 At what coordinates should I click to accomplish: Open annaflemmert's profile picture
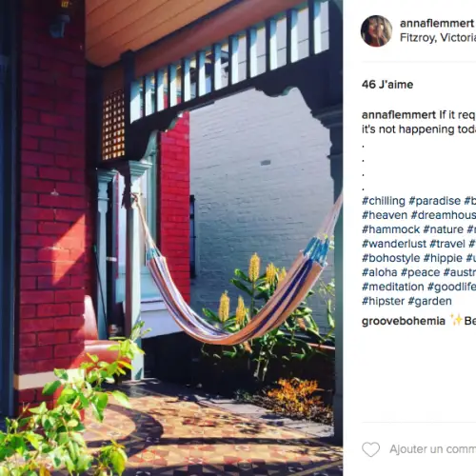376,30
